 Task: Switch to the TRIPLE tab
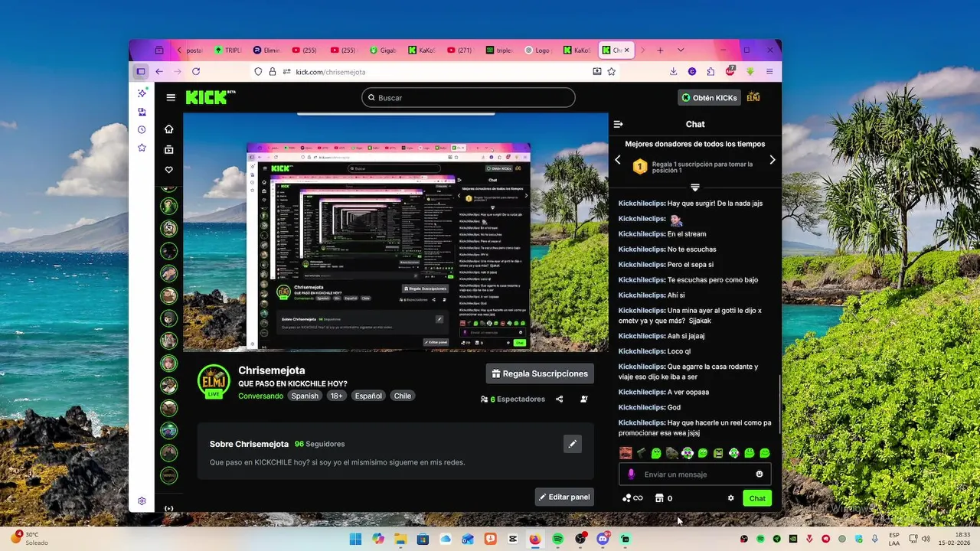(227, 50)
